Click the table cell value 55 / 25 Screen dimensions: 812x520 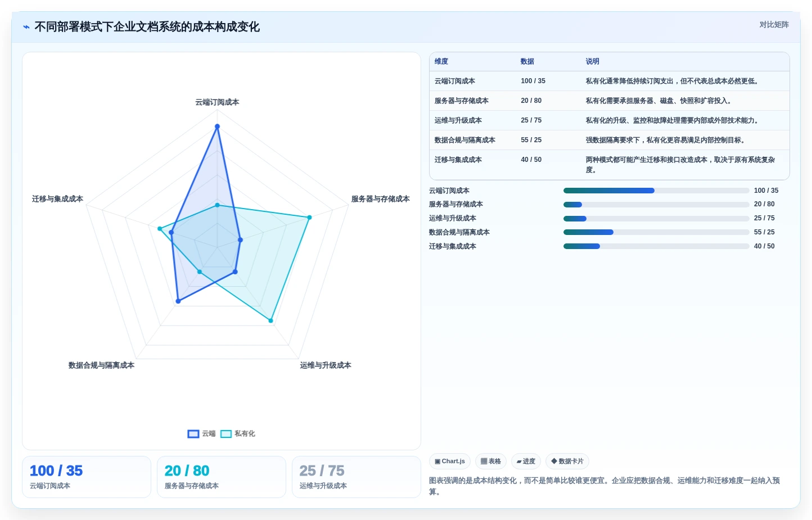(x=531, y=140)
